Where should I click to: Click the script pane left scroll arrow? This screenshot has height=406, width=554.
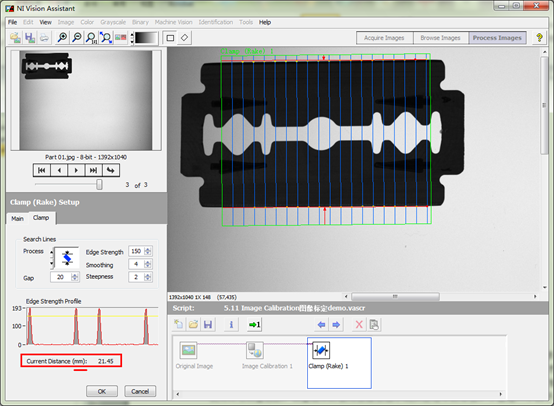[178, 394]
